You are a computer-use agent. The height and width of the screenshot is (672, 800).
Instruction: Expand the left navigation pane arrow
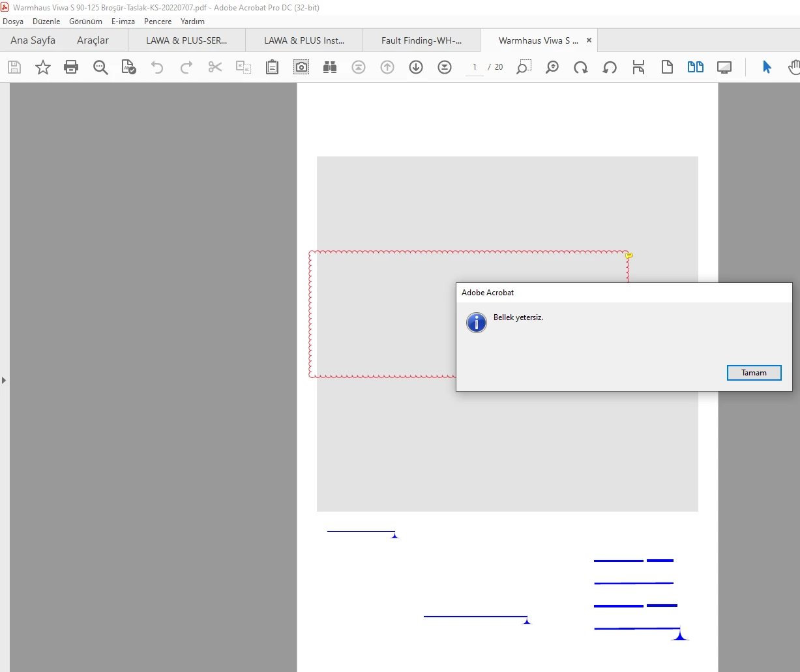tap(4, 380)
